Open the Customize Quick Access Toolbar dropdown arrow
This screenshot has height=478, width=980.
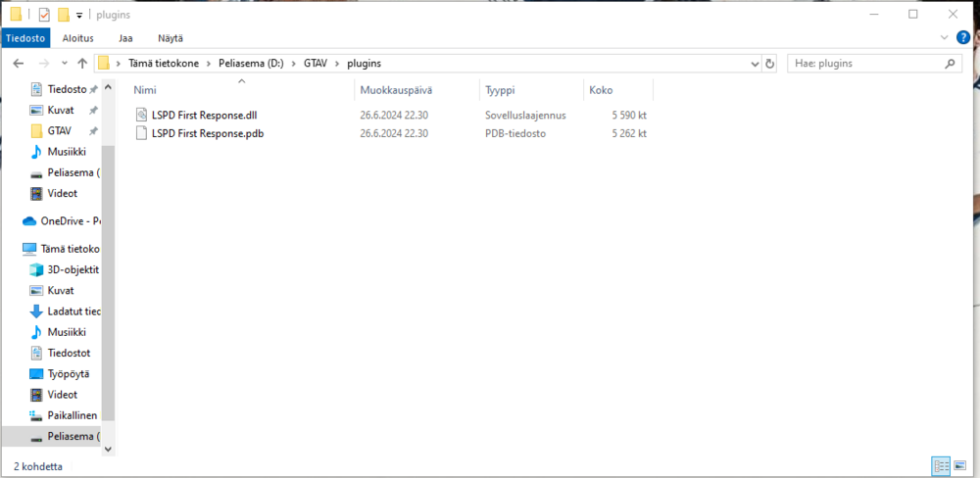coord(79,15)
